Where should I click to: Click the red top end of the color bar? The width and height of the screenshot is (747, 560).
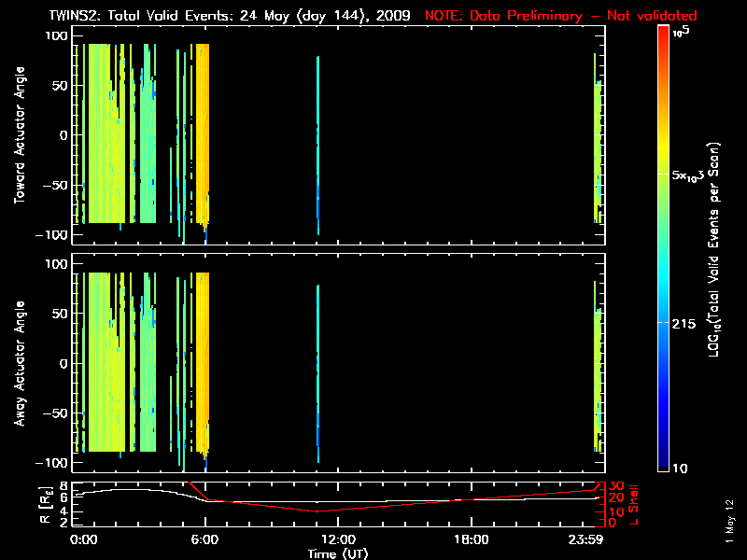(x=663, y=31)
